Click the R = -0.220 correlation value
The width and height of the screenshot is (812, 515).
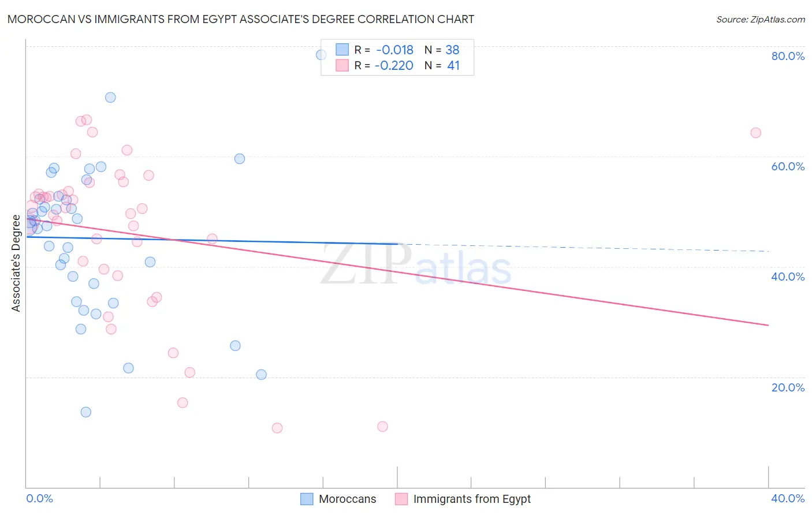384,65
